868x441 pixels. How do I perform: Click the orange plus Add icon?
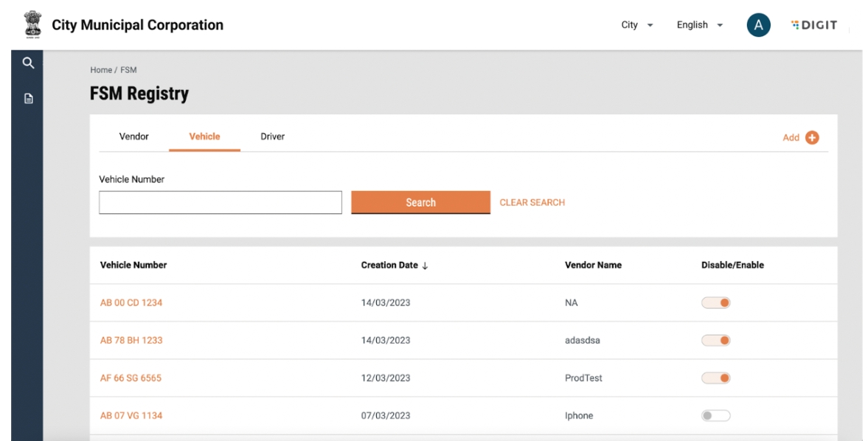[x=812, y=137]
